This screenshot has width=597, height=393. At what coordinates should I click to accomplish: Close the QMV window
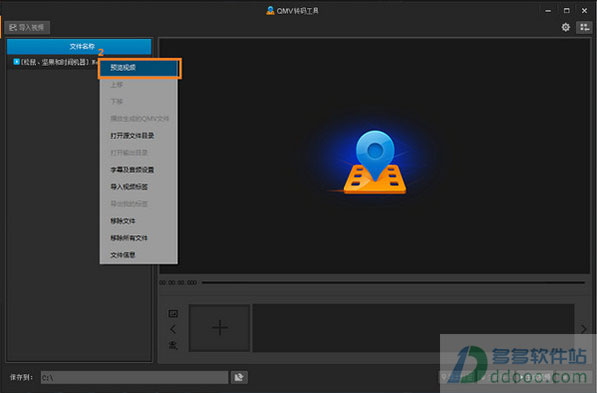point(584,11)
